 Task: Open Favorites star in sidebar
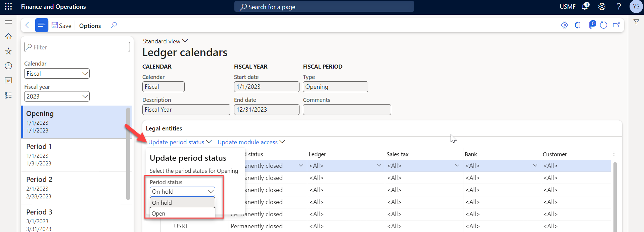coord(8,51)
